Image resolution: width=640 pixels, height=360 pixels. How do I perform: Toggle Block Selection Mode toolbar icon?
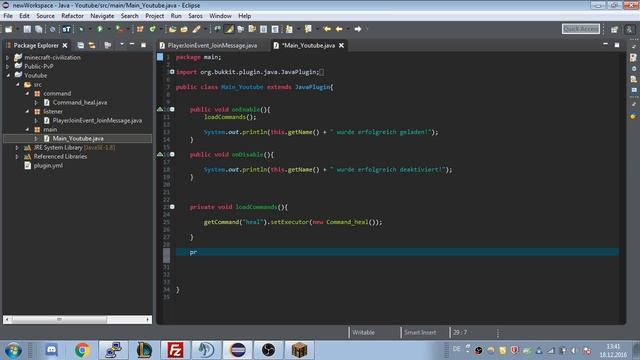pos(264,29)
